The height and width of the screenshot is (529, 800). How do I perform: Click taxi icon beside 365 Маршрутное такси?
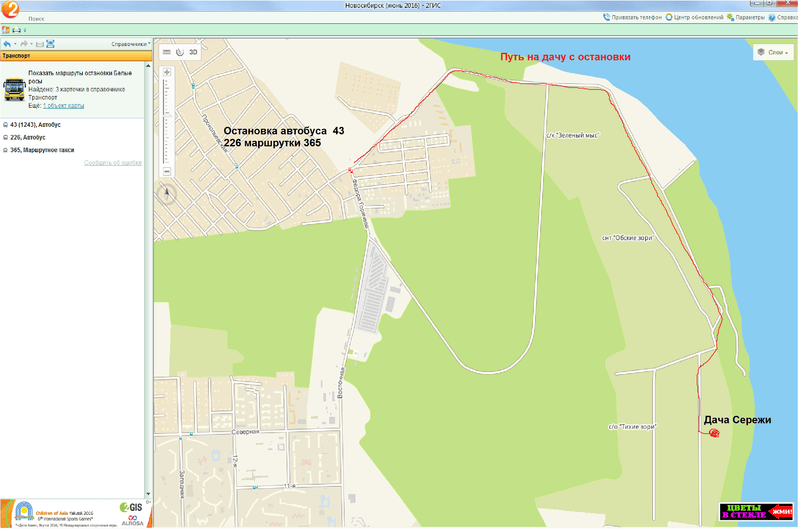(5, 150)
